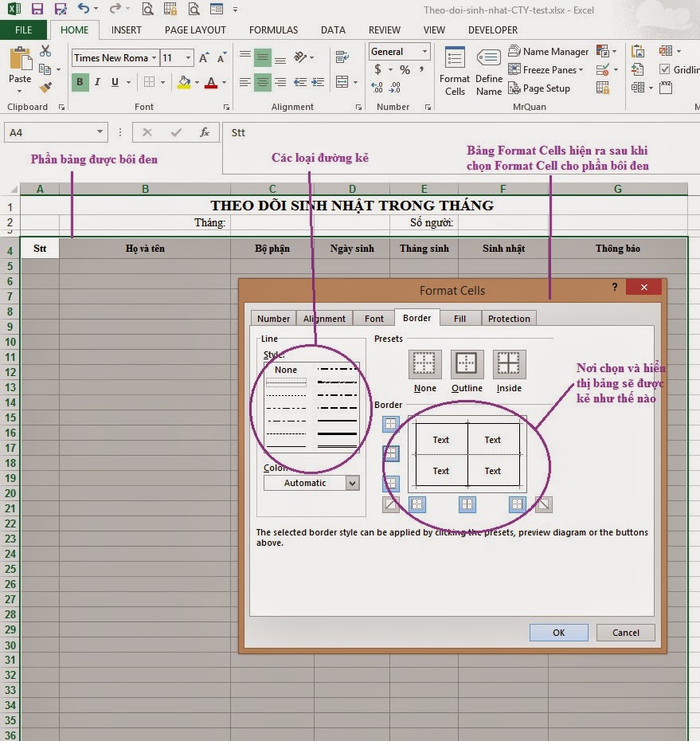Click the Decrease Indent icon
This screenshot has width=700, height=741.
tap(300, 83)
